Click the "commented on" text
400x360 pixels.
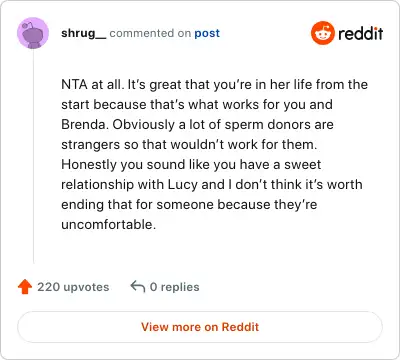point(150,33)
